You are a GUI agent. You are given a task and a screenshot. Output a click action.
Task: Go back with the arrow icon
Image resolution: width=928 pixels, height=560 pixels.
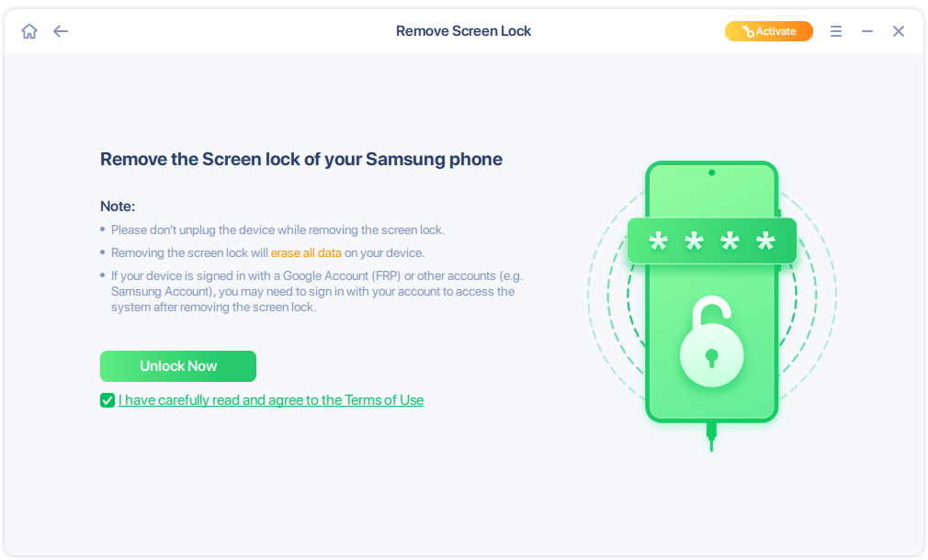(x=60, y=30)
